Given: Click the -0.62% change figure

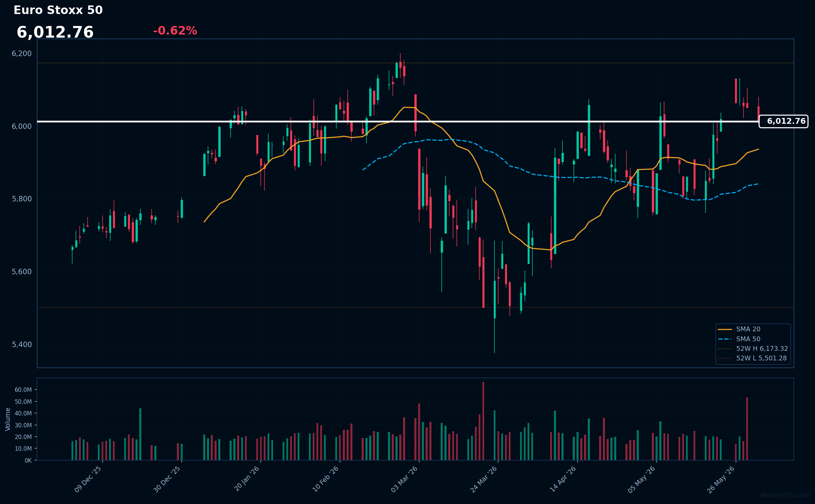Looking at the screenshot, I should click(175, 31).
